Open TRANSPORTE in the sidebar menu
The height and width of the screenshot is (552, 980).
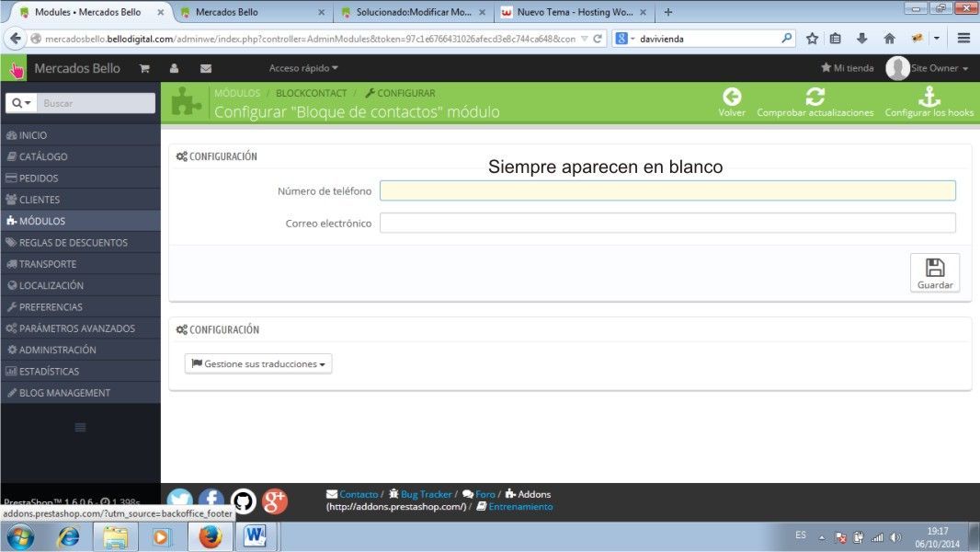(x=80, y=264)
